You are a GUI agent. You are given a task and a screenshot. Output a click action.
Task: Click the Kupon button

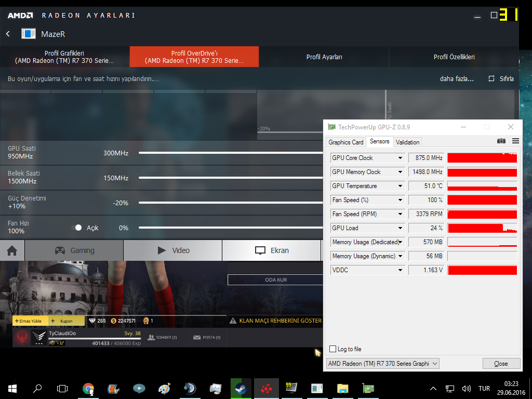click(x=66, y=321)
